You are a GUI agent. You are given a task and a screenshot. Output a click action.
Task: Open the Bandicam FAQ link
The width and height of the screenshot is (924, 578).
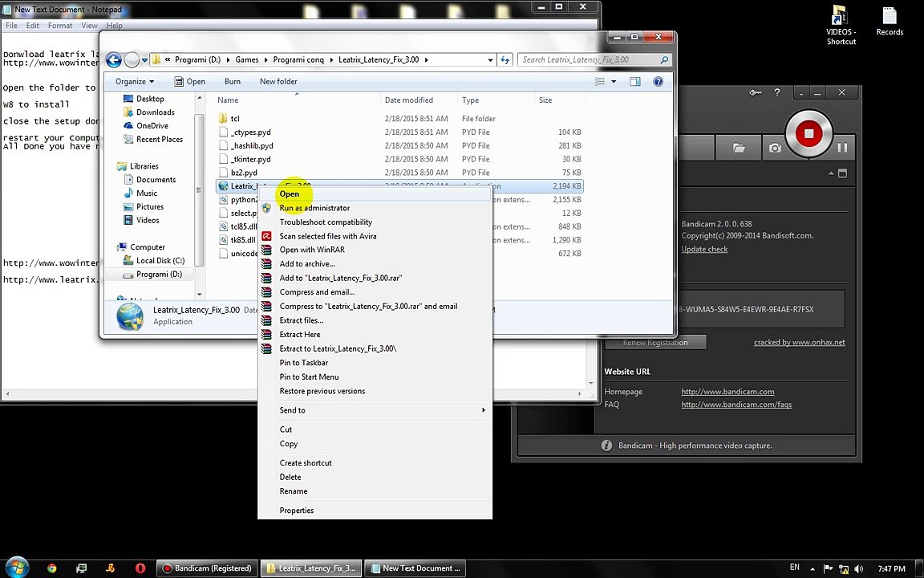coord(736,405)
